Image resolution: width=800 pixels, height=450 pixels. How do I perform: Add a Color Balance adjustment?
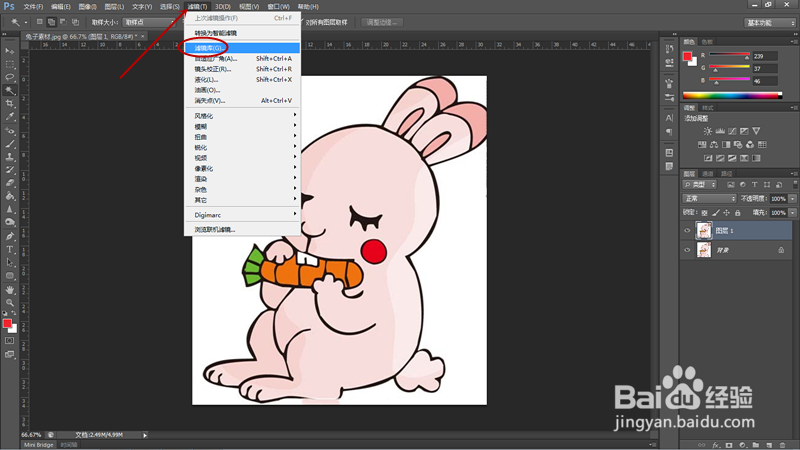coord(714,145)
